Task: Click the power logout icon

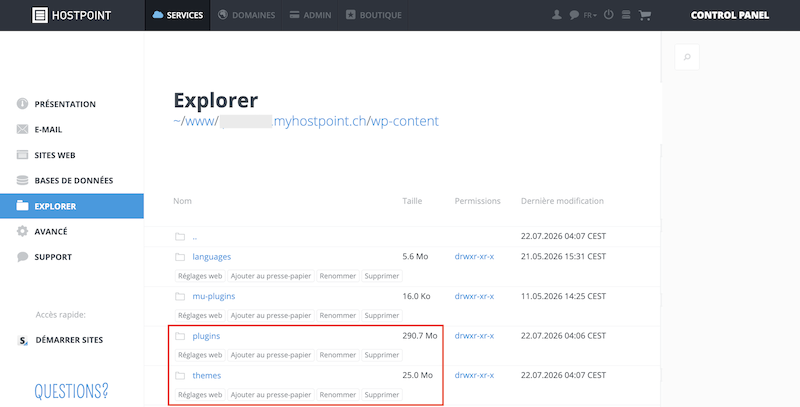Action: click(x=609, y=15)
